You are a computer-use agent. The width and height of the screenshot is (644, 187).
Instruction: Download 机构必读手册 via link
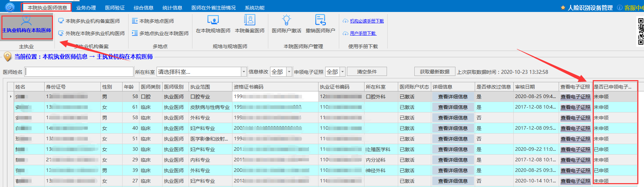367,21
